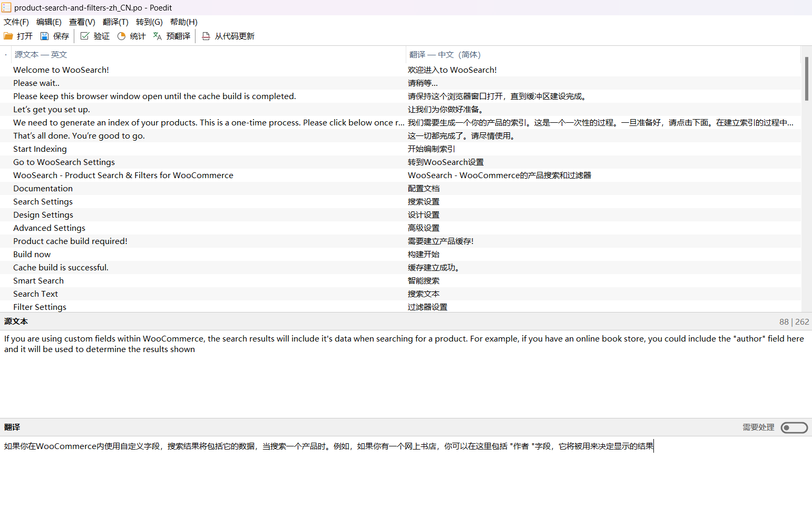The height and width of the screenshot is (507, 812).
Task: Click the 从代码更新 toolbar button label
Action: [234, 36]
